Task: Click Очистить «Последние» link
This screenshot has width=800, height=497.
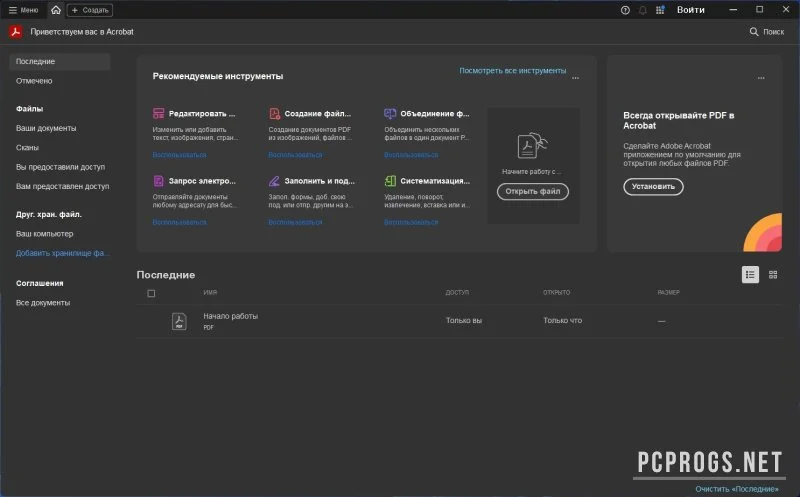Action: 737,489
